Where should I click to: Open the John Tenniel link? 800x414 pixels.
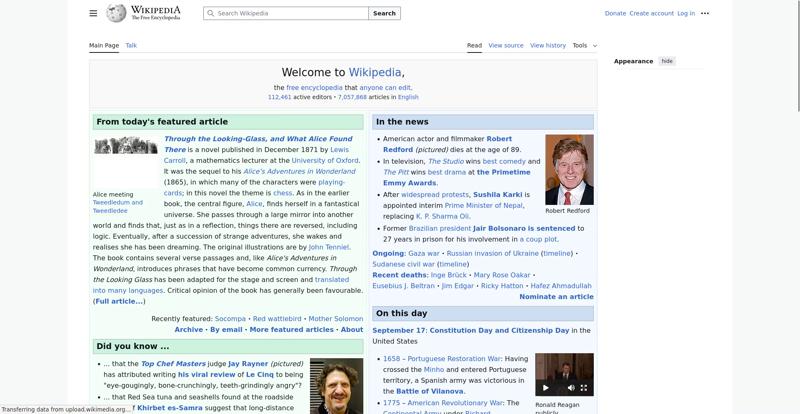329,247
